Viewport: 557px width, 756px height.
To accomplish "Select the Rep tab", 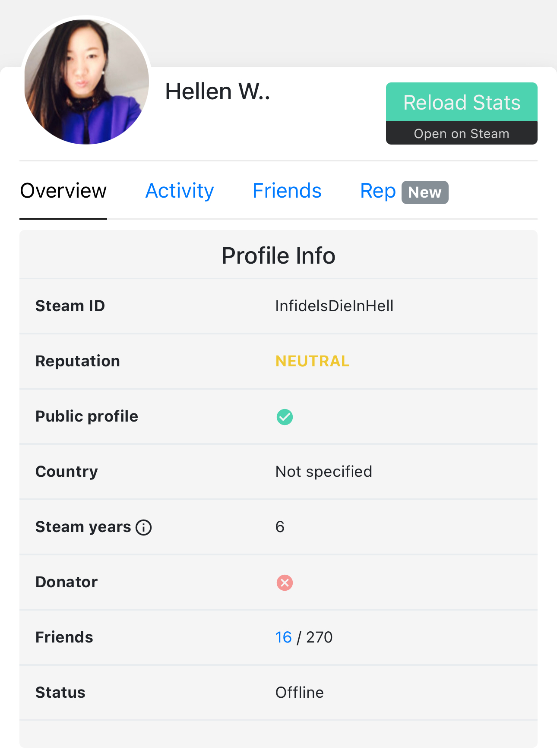I will [x=378, y=191].
